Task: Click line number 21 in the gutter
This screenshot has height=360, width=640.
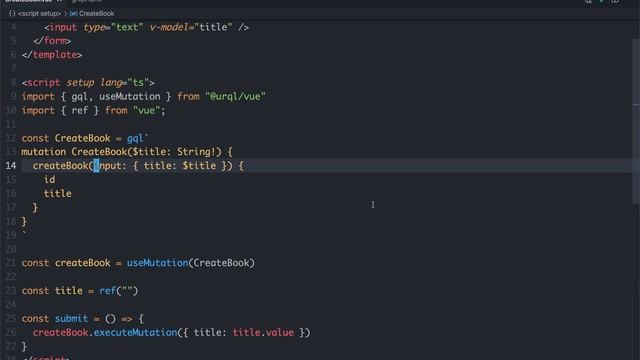Action: tap(11, 263)
